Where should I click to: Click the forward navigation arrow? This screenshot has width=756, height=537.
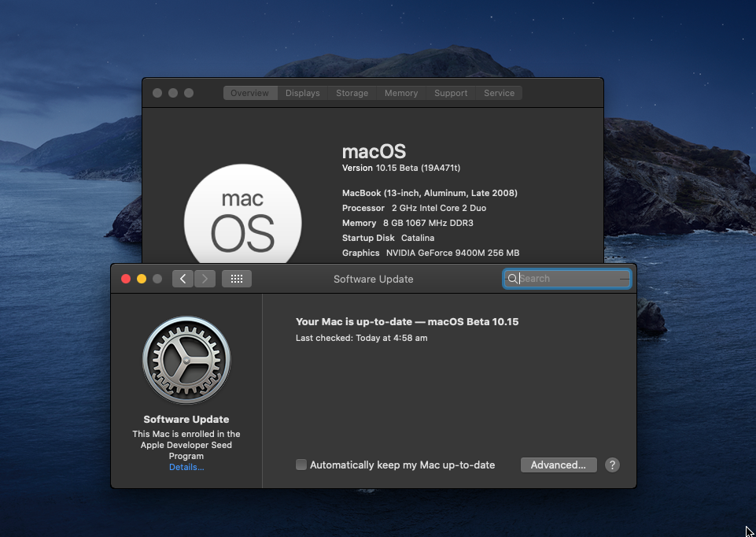point(205,279)
